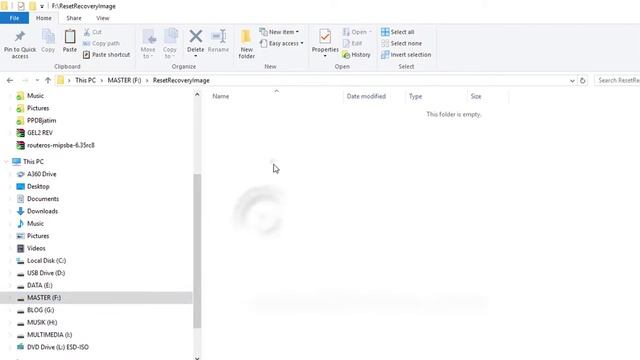
Task: Click navigation pane scrollbar thumb
Action: [197, 251]
